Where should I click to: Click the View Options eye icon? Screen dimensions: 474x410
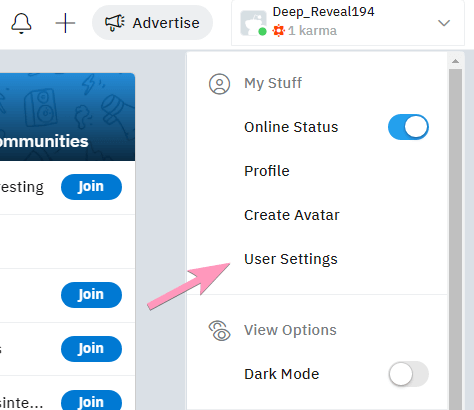(x=219, y=331)
